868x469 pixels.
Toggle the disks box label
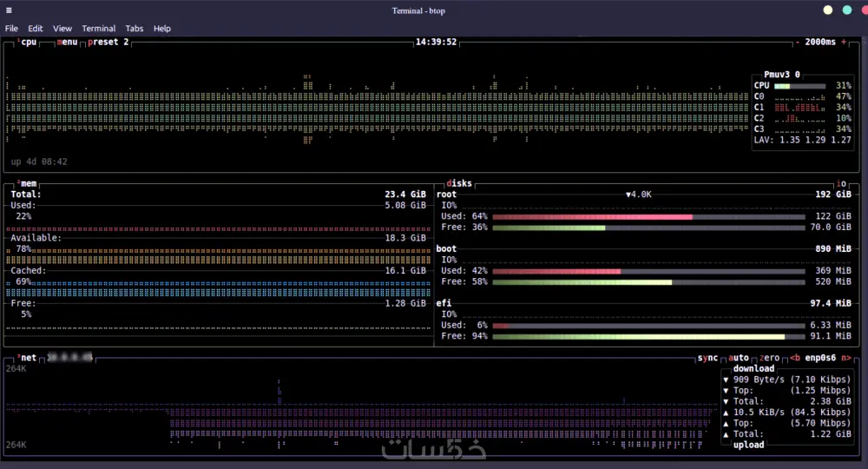tap(459, 183)
